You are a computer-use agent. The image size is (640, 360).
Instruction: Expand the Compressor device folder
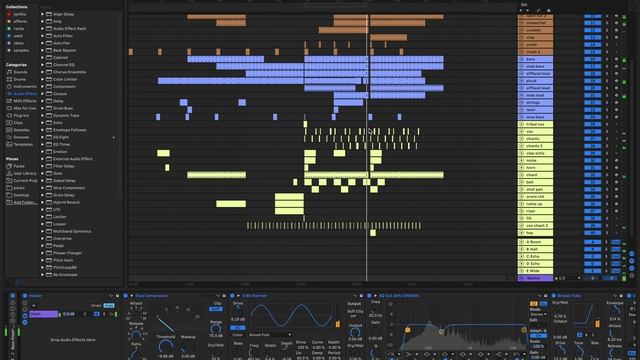tap(42, 87)
